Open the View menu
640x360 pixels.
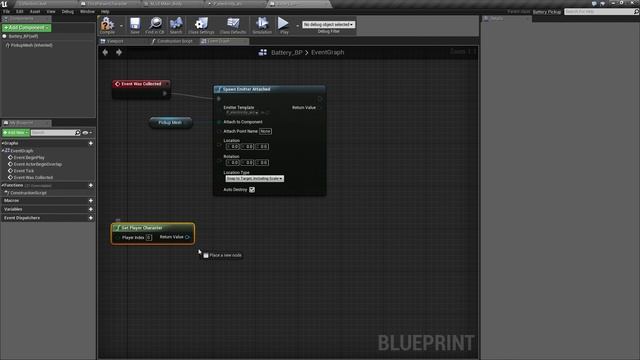point(51,12)
